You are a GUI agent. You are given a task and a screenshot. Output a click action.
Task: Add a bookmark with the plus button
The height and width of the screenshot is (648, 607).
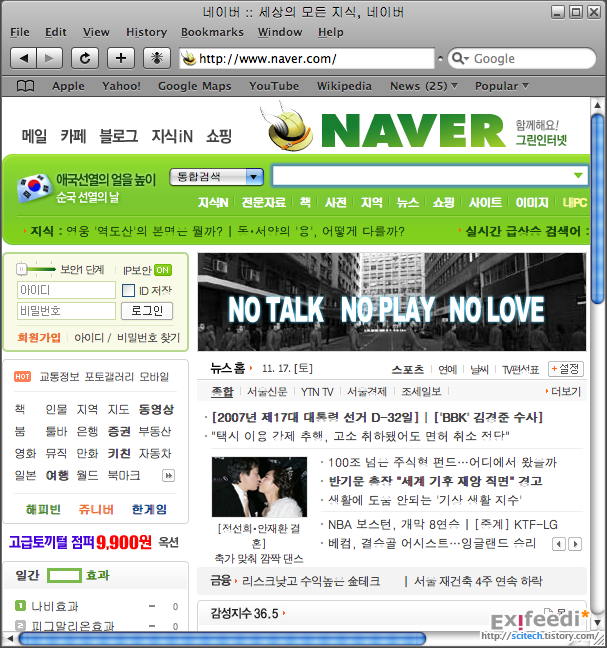tap(121, 58)
